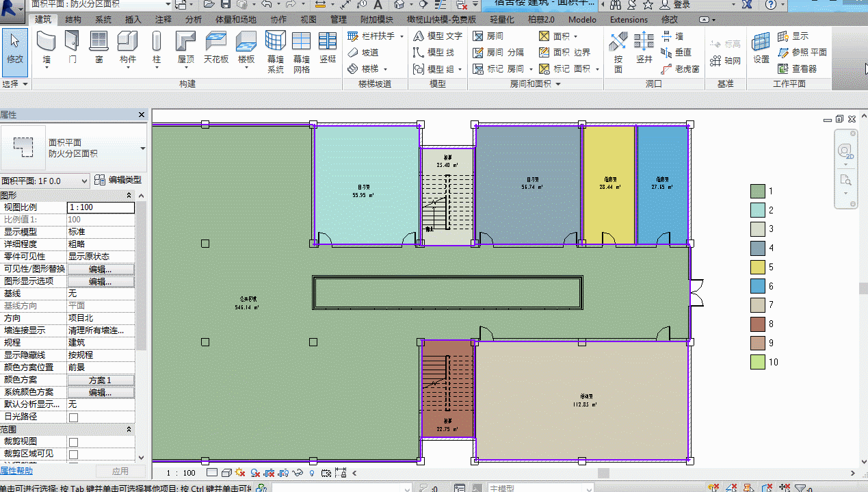Viewport: 868px width, 492px height.
Task: Click the 编辑类型 button
Action: tap(118, 180)
